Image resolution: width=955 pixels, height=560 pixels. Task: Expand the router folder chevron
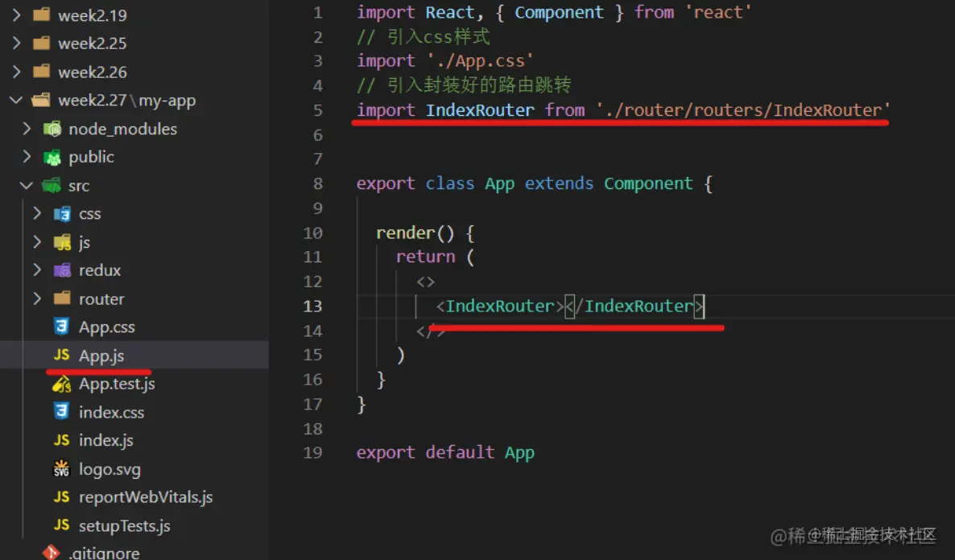tap(37, 299)
